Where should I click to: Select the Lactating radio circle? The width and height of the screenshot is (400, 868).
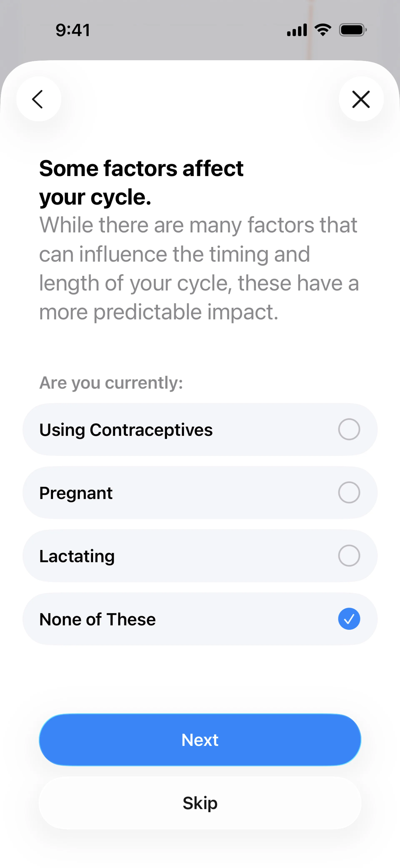pos(349,555)
